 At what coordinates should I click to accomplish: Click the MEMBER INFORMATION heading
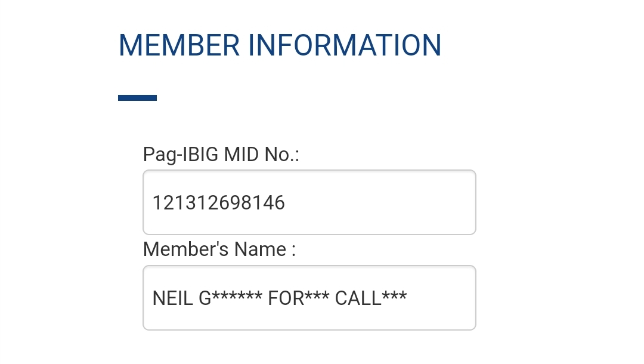click(x=280, y=46)
